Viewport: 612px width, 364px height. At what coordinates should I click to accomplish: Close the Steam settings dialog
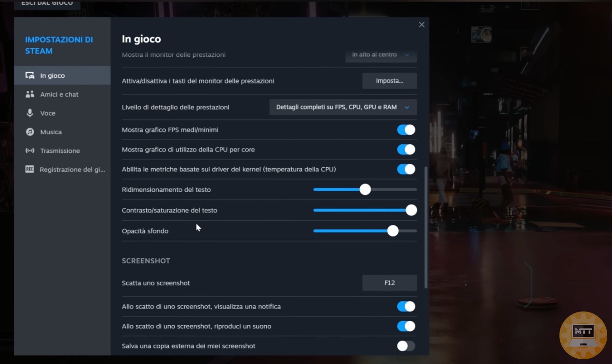pyautogui.click(x=421, y=25)
